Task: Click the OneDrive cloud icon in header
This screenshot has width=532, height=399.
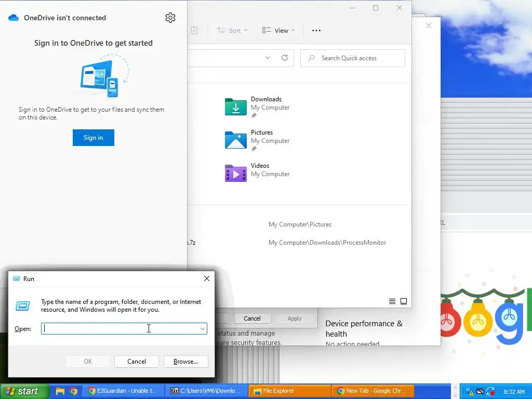Action: pos(14,18)
